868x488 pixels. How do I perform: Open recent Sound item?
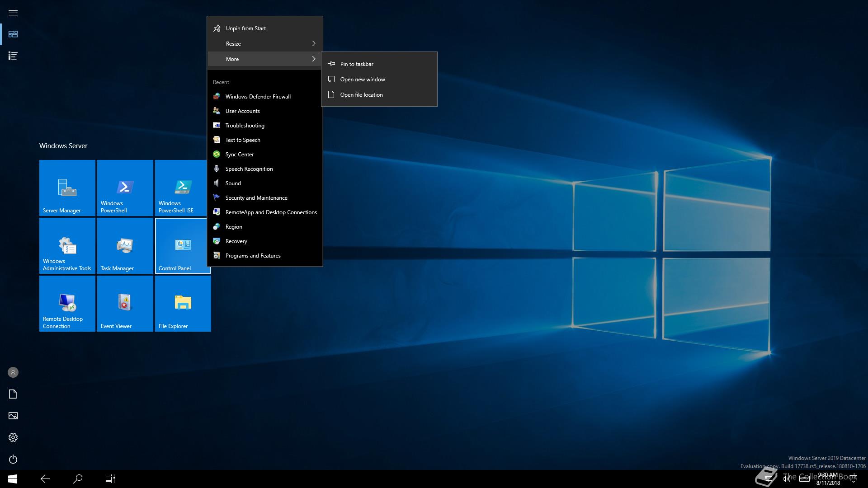(x=265, y=183)
